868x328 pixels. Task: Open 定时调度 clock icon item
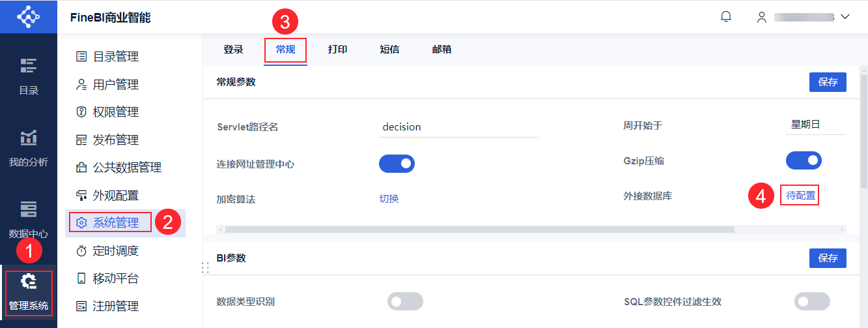tap(81, 251)
